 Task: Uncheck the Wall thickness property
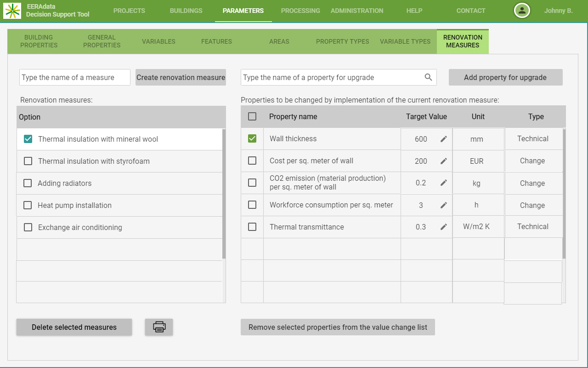[x=252, y=138]
